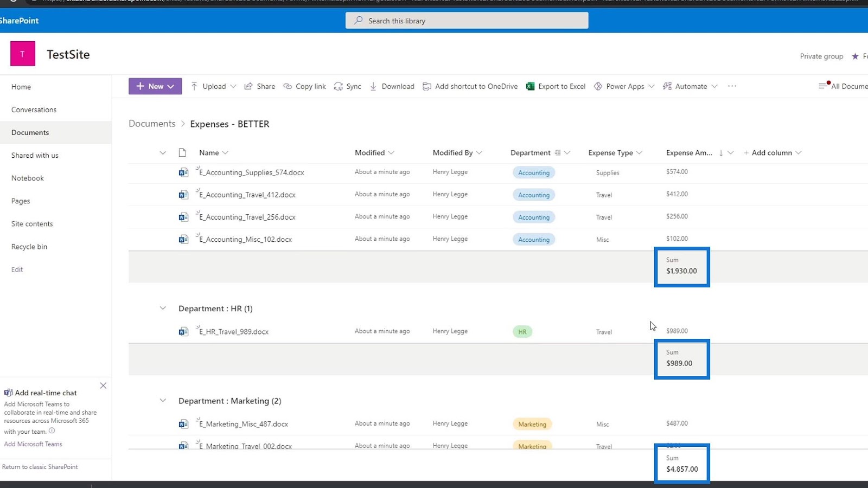Click Share in the command bar
This screenshot has height=488, width=868.
pyautogui.click(x=260, y=86)
